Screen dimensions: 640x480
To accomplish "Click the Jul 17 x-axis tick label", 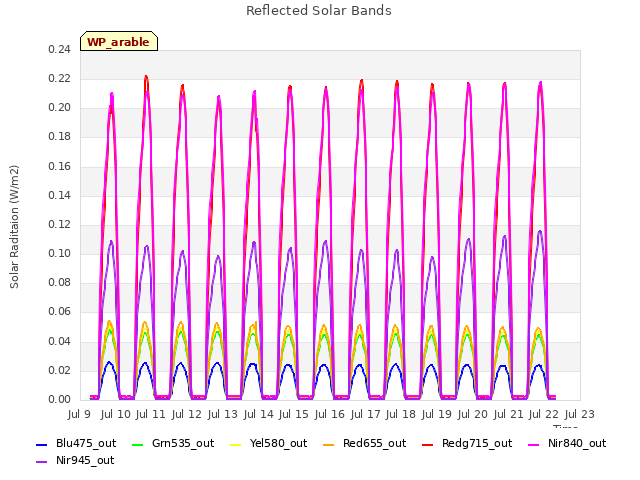I will coord(366,414).
